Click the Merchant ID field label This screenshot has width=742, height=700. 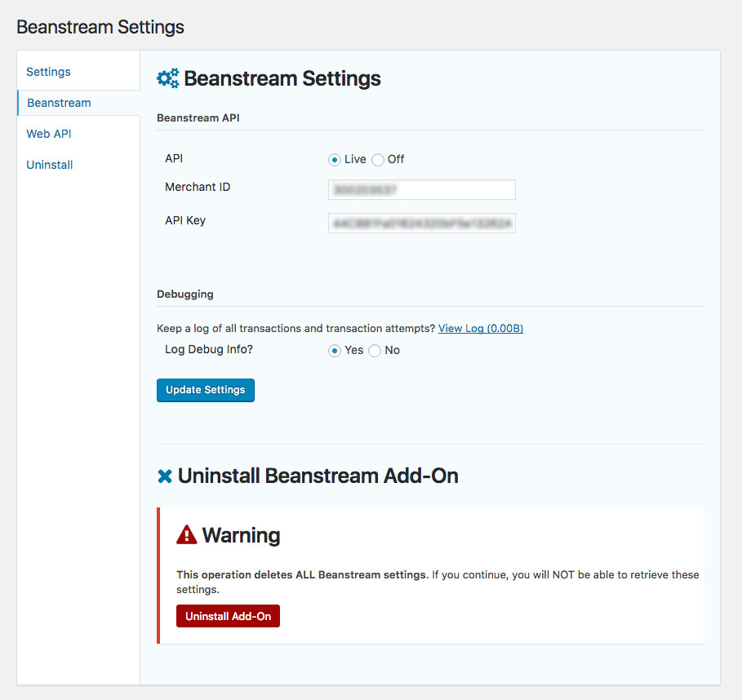(x=198, y=187)
